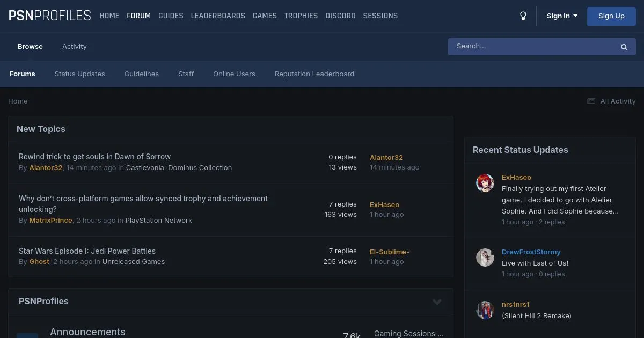This screenshot has width=644, height=338.
Task: Open GUIDES in the top navigation
Action: click(x=171, y=16)
